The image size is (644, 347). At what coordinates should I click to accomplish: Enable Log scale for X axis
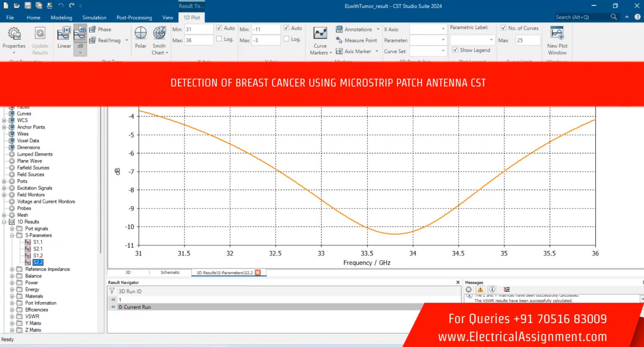219,39
